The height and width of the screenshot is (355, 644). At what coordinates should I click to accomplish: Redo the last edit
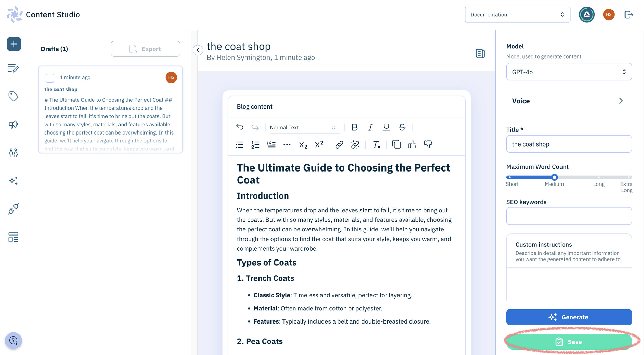pos(255,127)
